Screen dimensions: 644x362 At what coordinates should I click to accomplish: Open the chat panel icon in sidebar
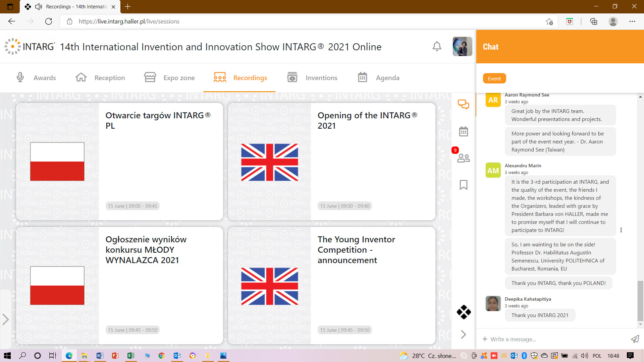[x=464, y=104]
